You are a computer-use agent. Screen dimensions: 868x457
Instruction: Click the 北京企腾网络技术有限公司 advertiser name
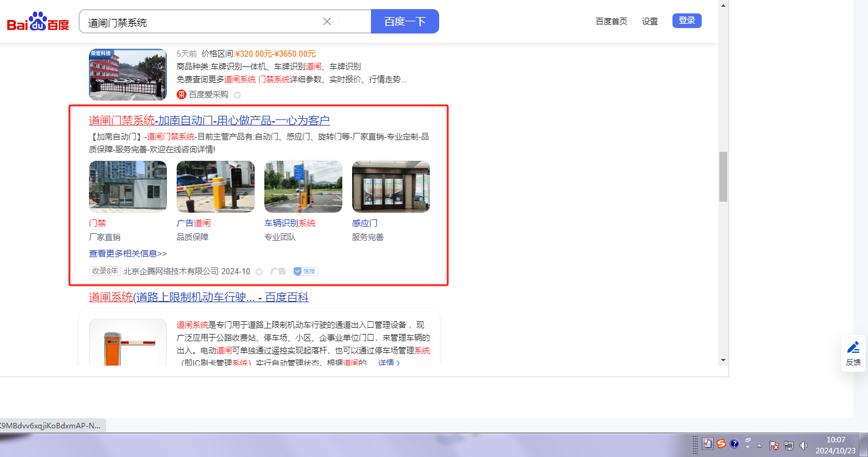click(171, 271)
